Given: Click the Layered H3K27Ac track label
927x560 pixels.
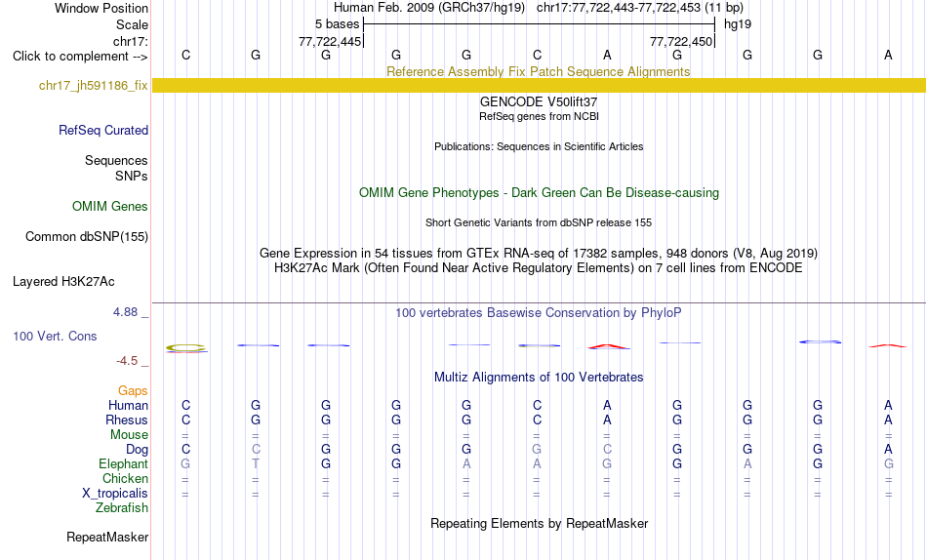Looking at the screenshot, I should (x=63, y=282).
